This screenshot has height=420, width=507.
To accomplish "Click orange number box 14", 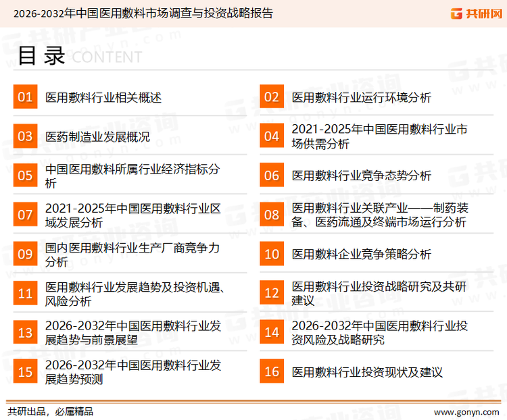I will point(272,332).
